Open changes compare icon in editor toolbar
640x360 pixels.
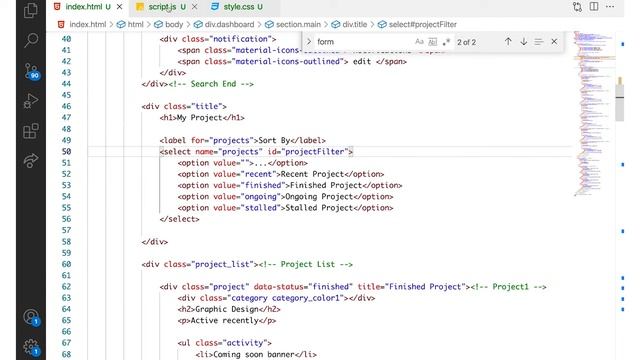pyautogui.click(x=577, y=7)
